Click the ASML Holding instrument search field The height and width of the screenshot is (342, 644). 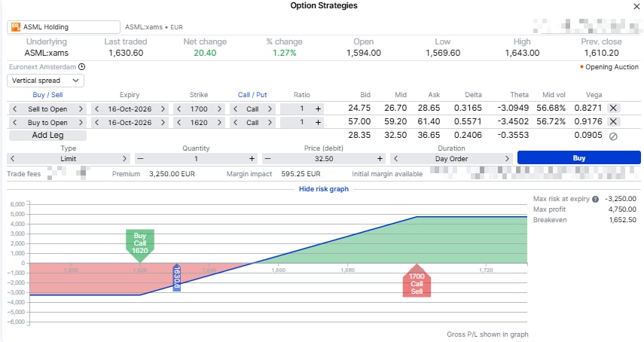[64, 27]
